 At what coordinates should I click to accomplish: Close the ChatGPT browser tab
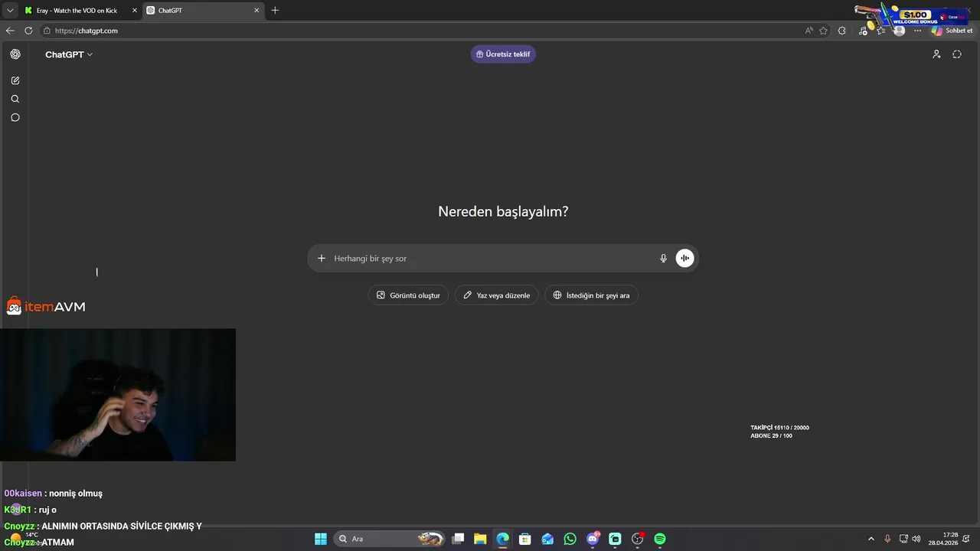(x=257, y=11)
